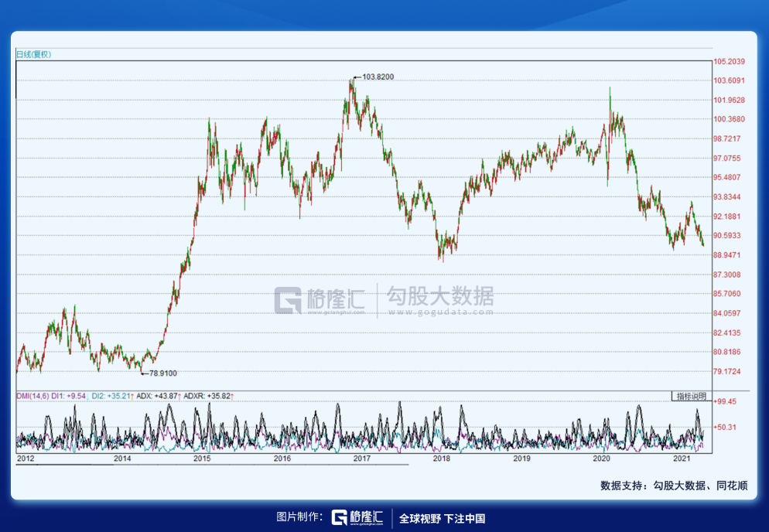Select the 2012 year label on timeline
This screenshot has width=769, height=532.
[26, 459]
